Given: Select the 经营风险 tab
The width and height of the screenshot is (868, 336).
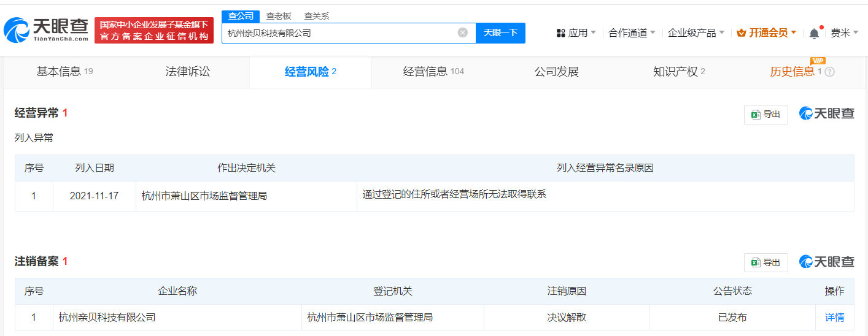Looking at the screenshot, I should click(311, 72).
